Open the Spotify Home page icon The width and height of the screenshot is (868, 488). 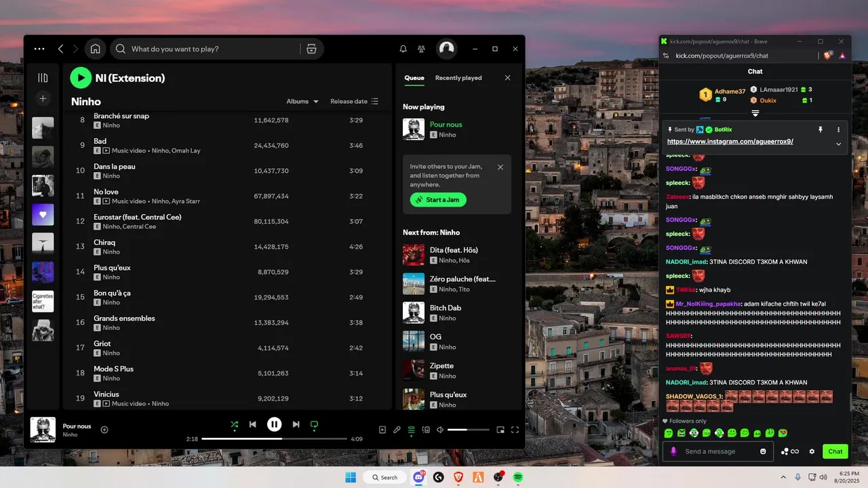tap(96, 49)
